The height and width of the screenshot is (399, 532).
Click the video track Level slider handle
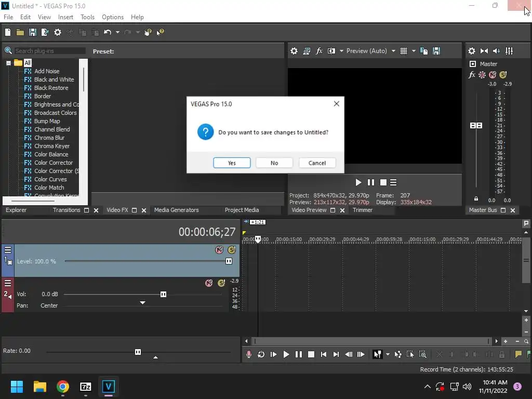point(229,261)
